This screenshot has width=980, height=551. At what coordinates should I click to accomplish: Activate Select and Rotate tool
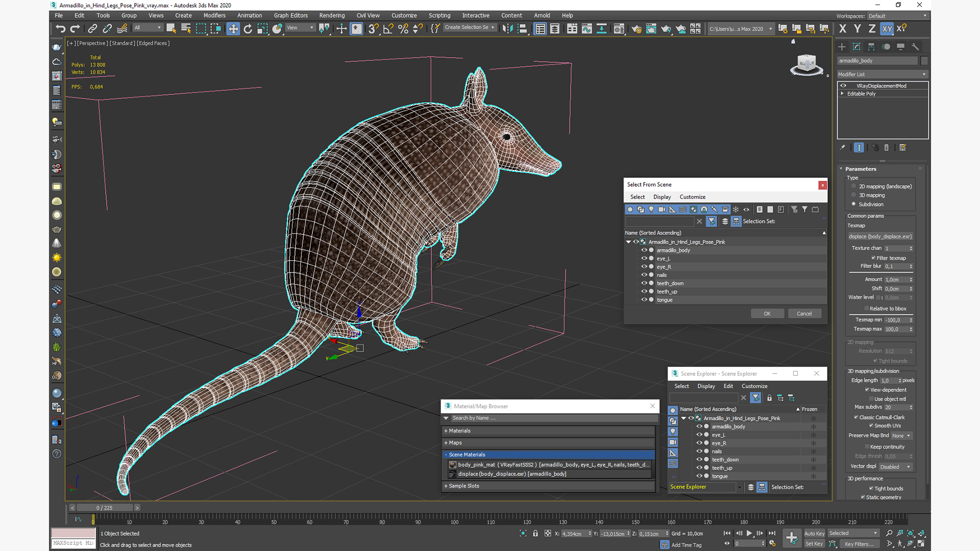[248, 29]
